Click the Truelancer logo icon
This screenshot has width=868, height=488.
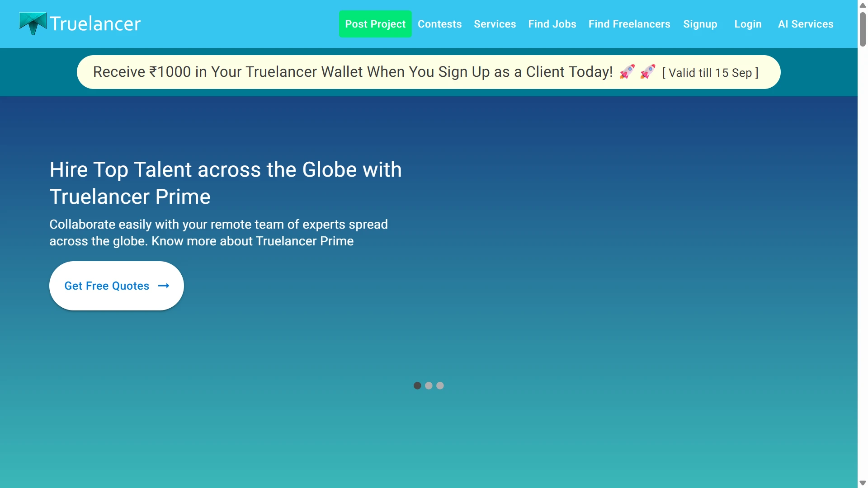click(33, 23)
